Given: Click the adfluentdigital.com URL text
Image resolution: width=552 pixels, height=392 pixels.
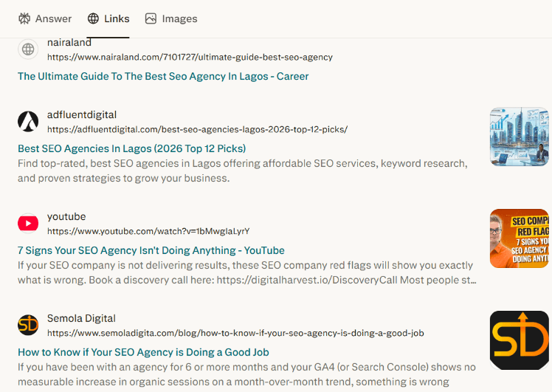Looking at the screenshot, I should click(198, 130).
